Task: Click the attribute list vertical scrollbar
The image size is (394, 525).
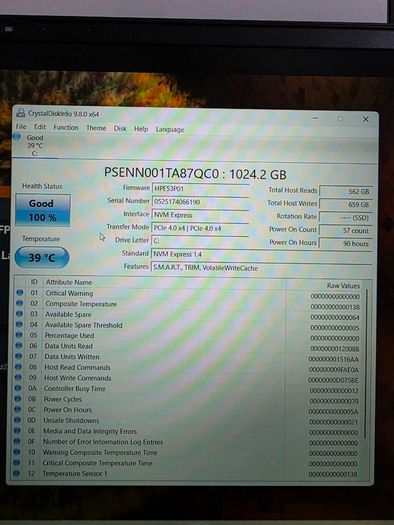Action: 366,364
